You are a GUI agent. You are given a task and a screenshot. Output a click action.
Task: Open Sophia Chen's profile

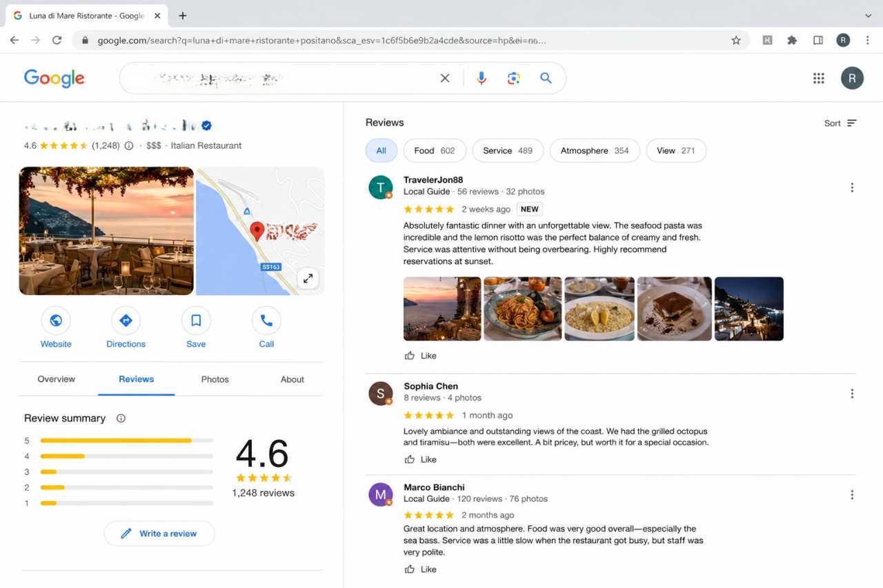pyautogui.click(x=431, y=386)
